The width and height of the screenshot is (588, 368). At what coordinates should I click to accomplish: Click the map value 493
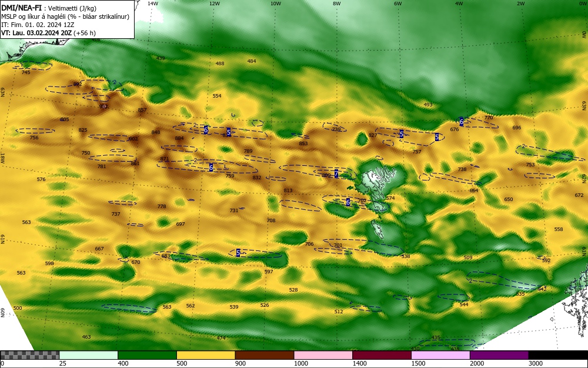428,105
